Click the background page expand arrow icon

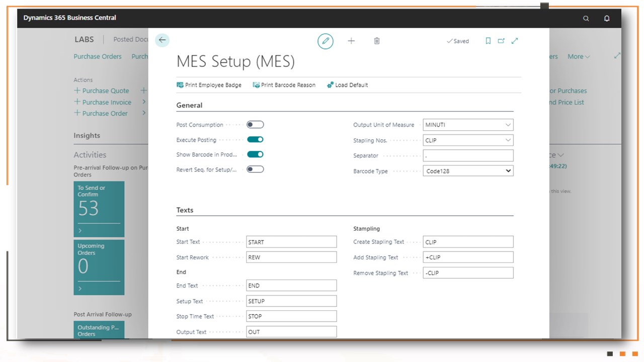pos(617,56)
